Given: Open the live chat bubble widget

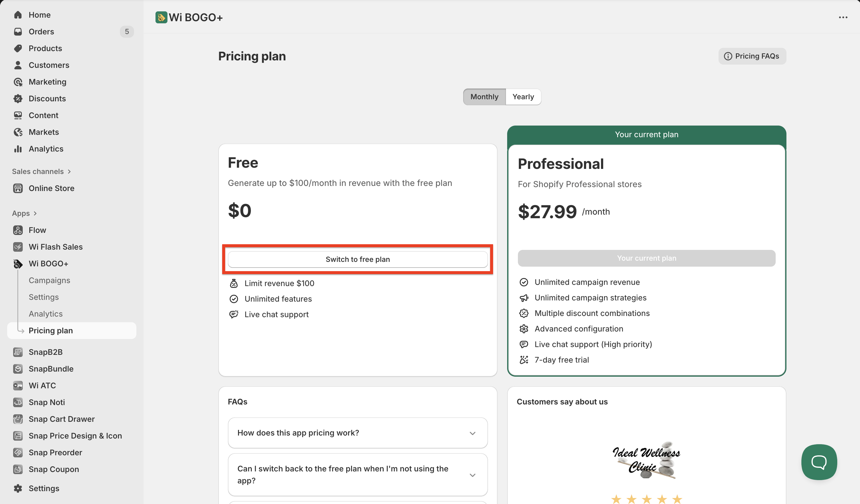Looking at the screenshot, I should point(819,462).
